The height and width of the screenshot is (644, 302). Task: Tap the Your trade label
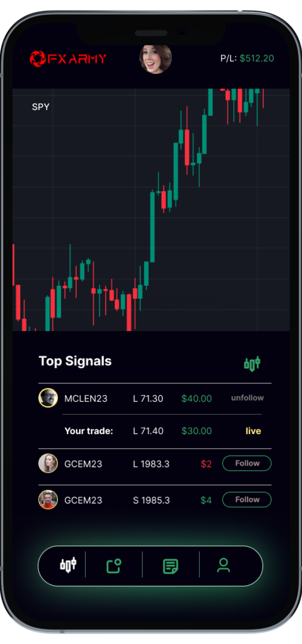(x=89, y=431)
